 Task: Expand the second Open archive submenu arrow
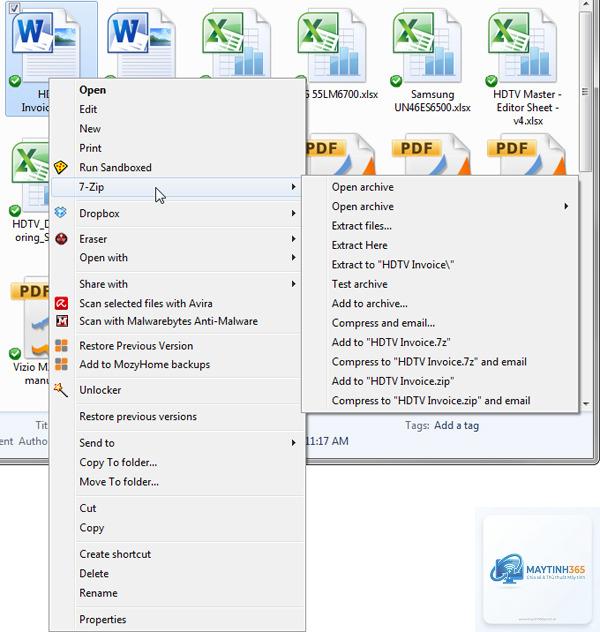click(566, 206)
